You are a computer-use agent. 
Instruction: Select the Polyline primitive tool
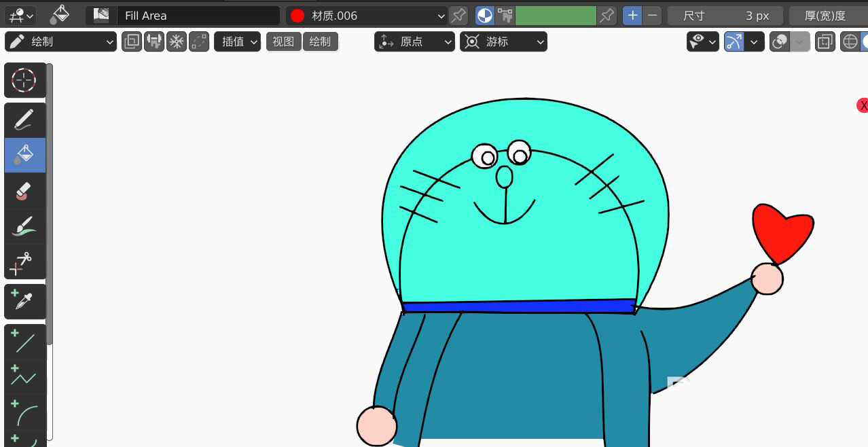pos(25,377)
